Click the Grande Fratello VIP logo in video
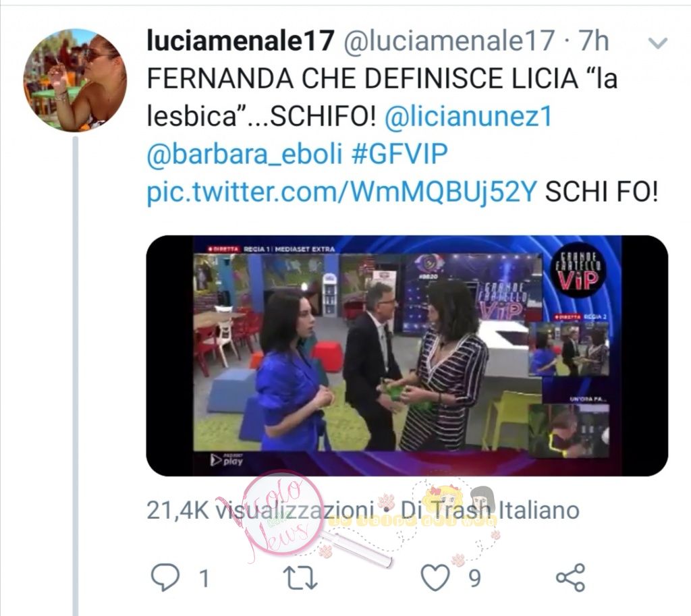This screenshot has height=616, width=691. click(578, 270)
